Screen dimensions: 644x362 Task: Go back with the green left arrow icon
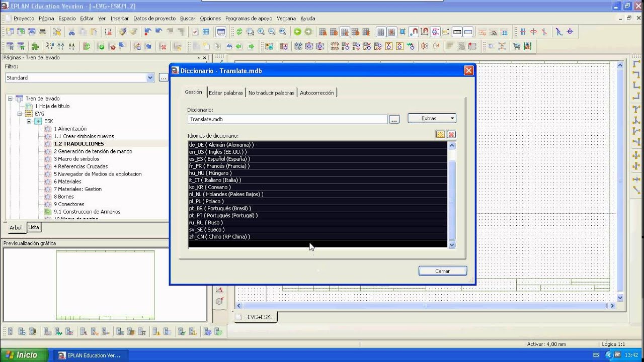coord(297,32)
